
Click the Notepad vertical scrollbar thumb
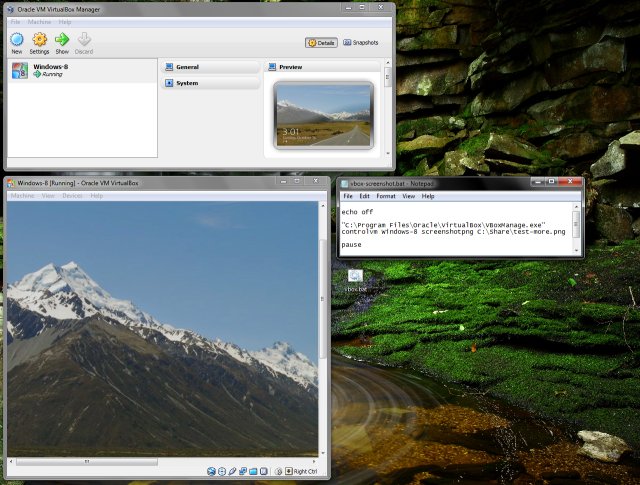(x=576, y=224)
